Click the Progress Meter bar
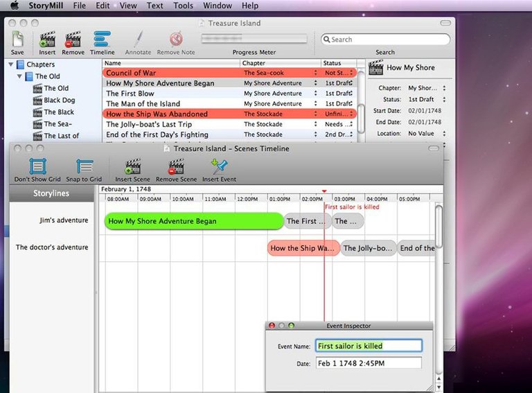Screen dimensions: 532x393 254,39
